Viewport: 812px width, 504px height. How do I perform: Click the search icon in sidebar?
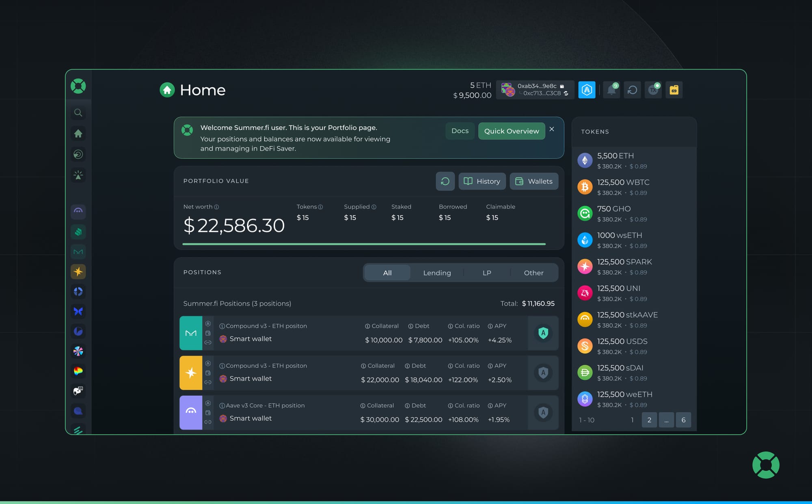78,113
